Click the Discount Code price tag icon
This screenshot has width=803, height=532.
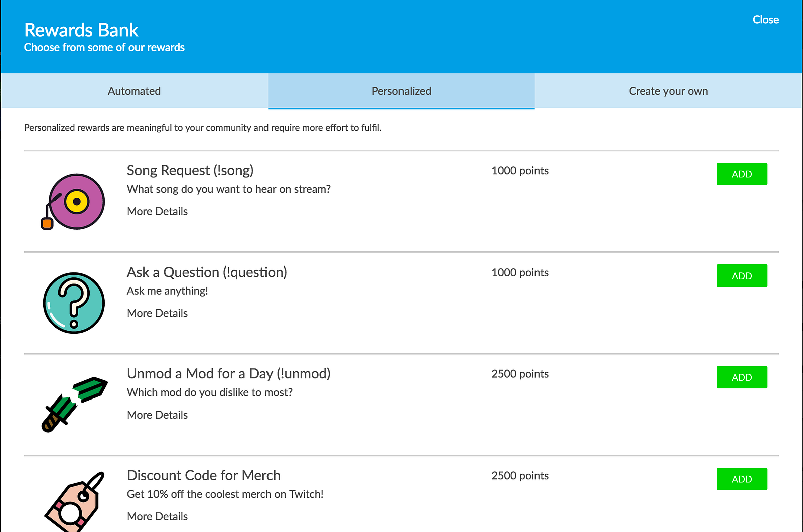[x=74, y=502]
